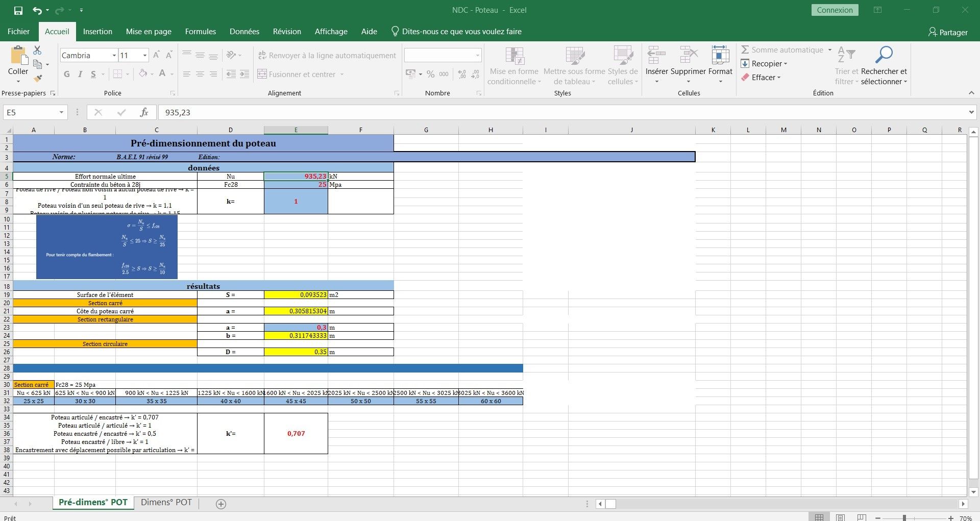Screen dimensions: 980x521
Task: Toggle Italic formatting
Action: point(80,75)
